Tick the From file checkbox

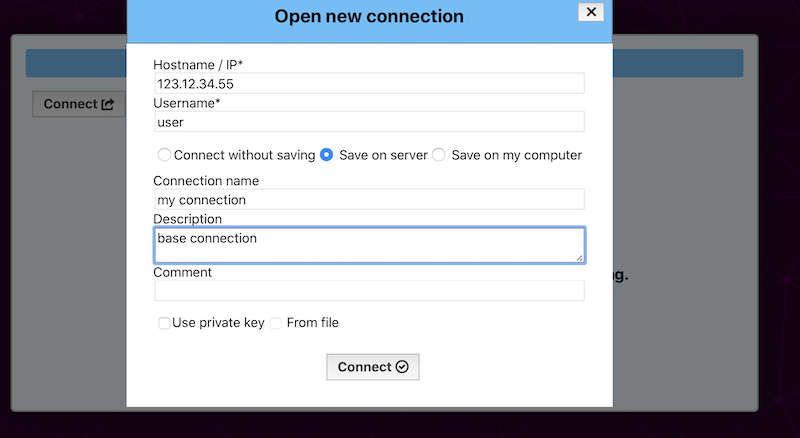pos(276,323)
